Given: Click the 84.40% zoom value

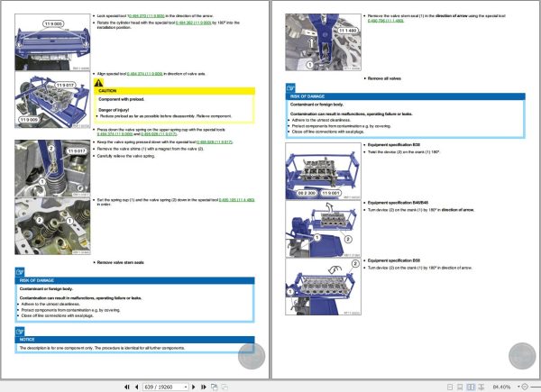Looking at the screenshot, I should [501, 387].
